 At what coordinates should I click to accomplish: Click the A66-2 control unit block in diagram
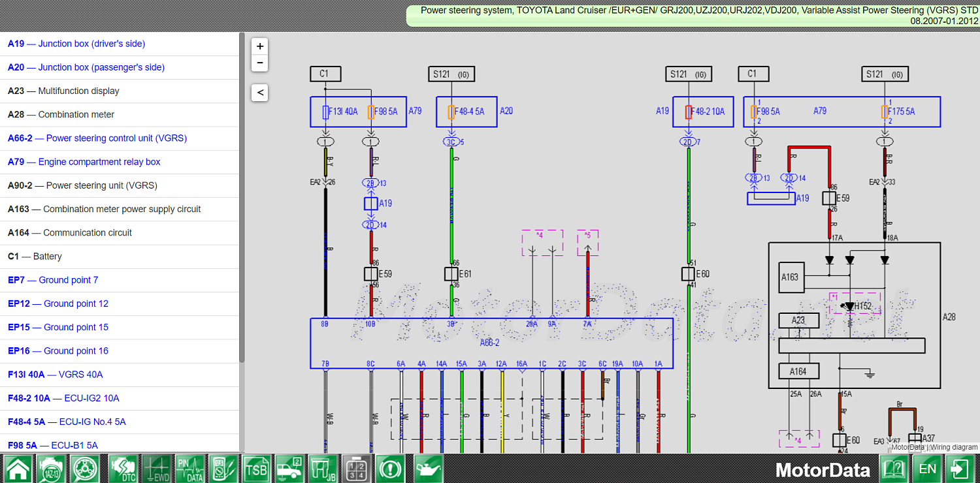pos(491,343)
